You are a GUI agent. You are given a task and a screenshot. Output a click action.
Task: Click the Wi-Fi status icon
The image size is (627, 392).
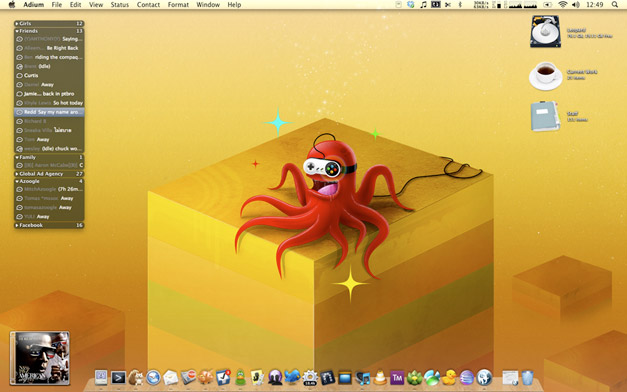click(563, 4)
